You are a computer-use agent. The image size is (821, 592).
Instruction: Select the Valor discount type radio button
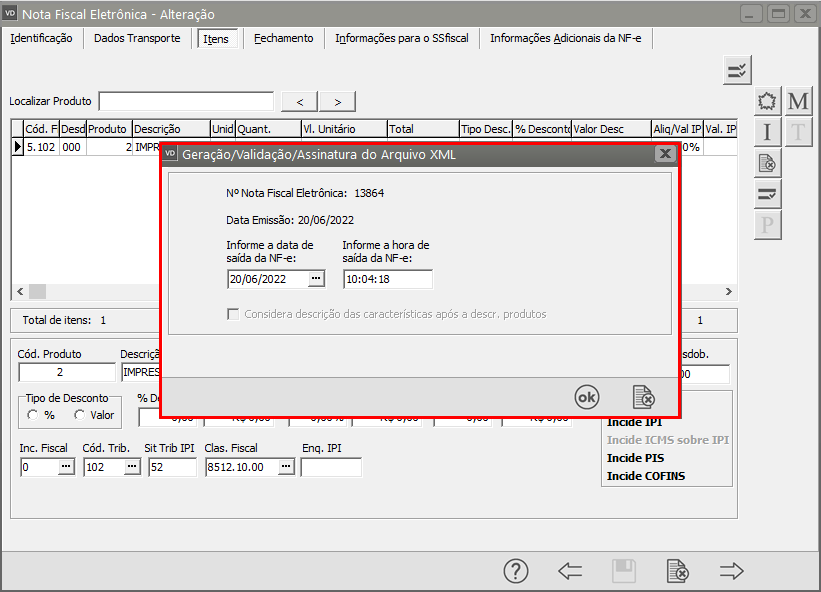(80, 415)
